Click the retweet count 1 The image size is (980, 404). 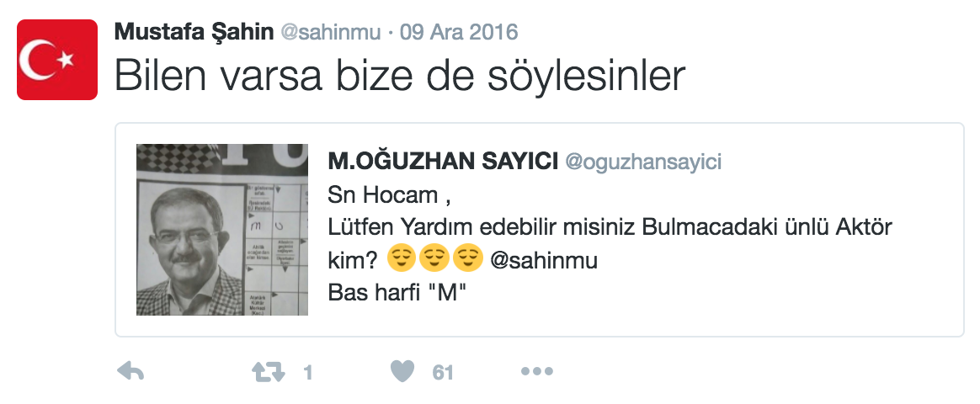click(307, 373)
